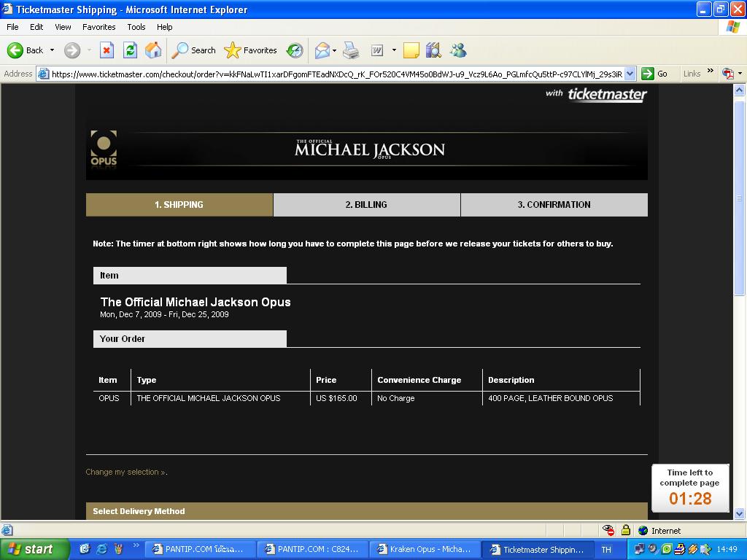Click the 'Ticketmaster Shippin...' taskbar button

[538, 549]
